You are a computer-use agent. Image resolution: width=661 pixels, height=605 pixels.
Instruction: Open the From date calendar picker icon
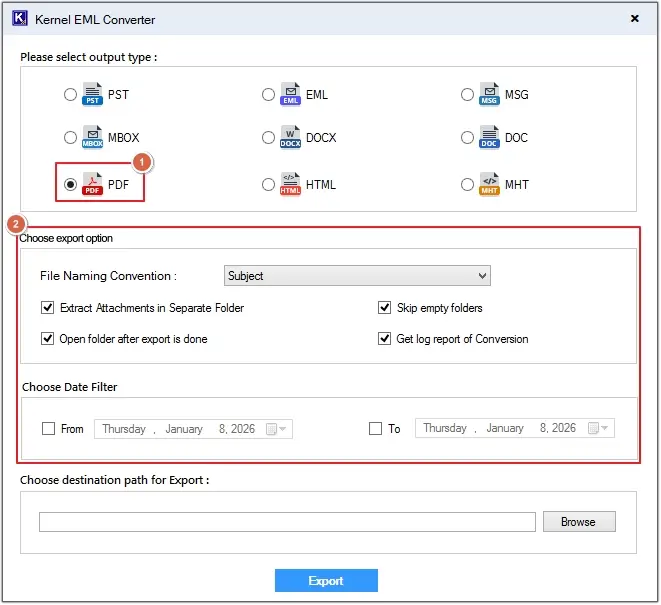coord(276,429)
